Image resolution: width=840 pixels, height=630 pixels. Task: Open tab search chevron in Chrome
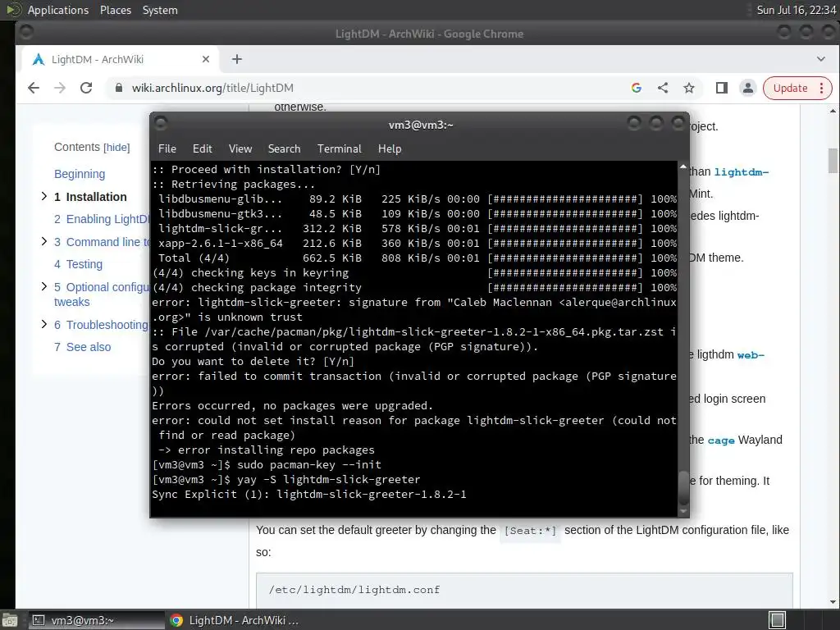pyautogui.click(x=820, y=59)
